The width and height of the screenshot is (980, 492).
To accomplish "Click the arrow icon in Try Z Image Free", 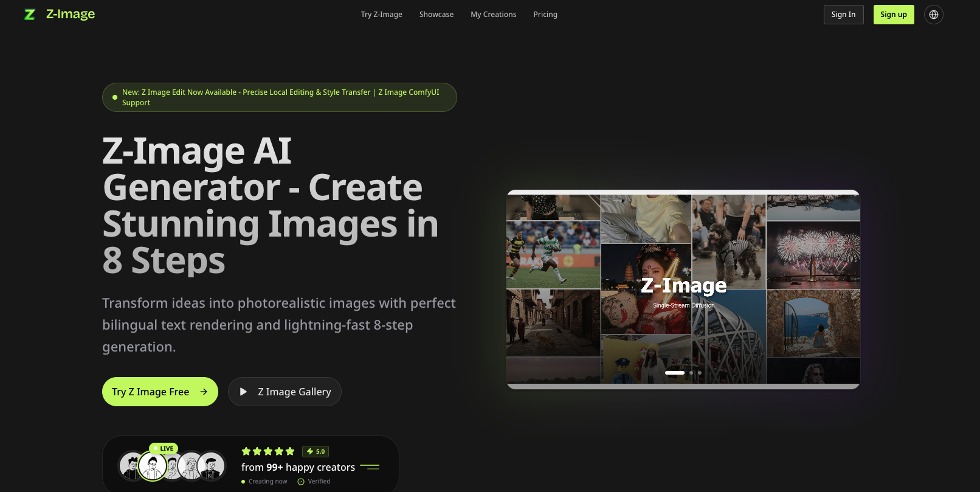I will (204, 392).
